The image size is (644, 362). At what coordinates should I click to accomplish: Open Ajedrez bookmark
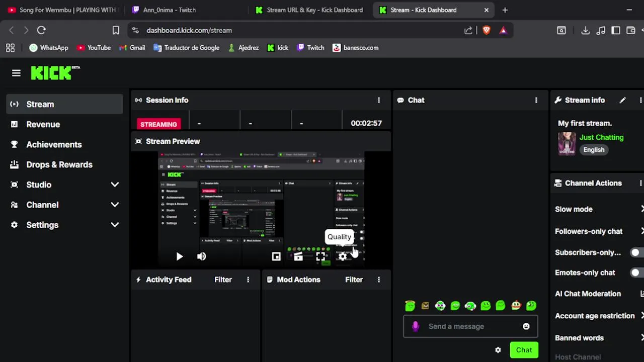click(x=243, y=48)
